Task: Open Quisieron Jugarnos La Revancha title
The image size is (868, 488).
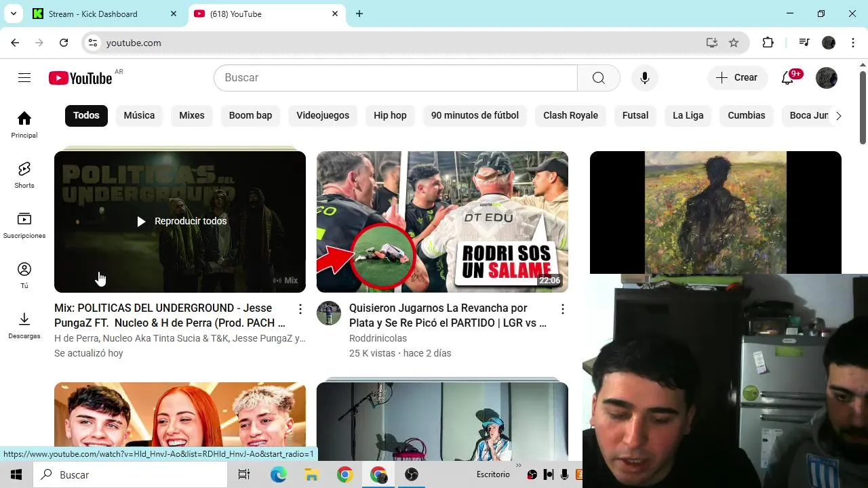Action: click(x=448, y=315)
